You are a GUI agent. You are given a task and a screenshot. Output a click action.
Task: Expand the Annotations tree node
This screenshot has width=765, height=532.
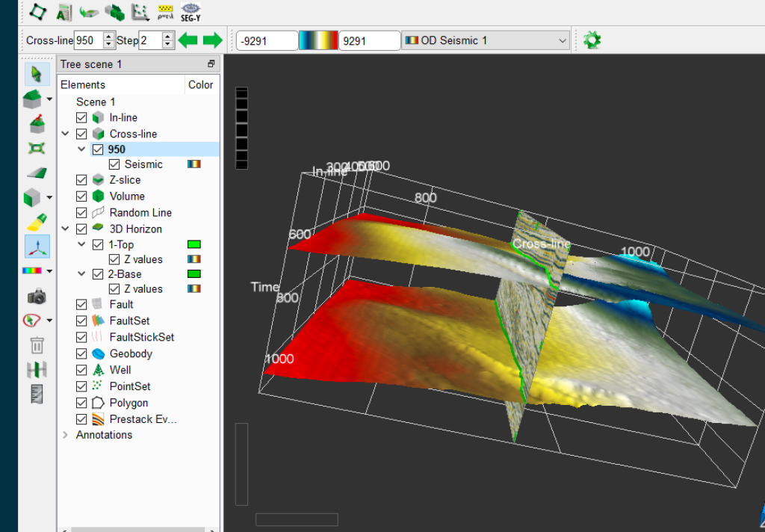66,434
